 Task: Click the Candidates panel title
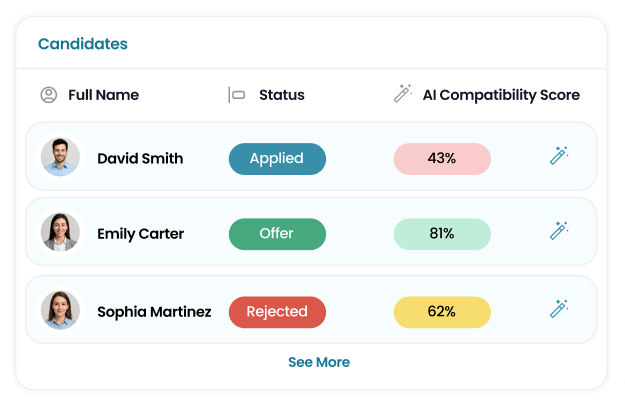pos(83,44)
